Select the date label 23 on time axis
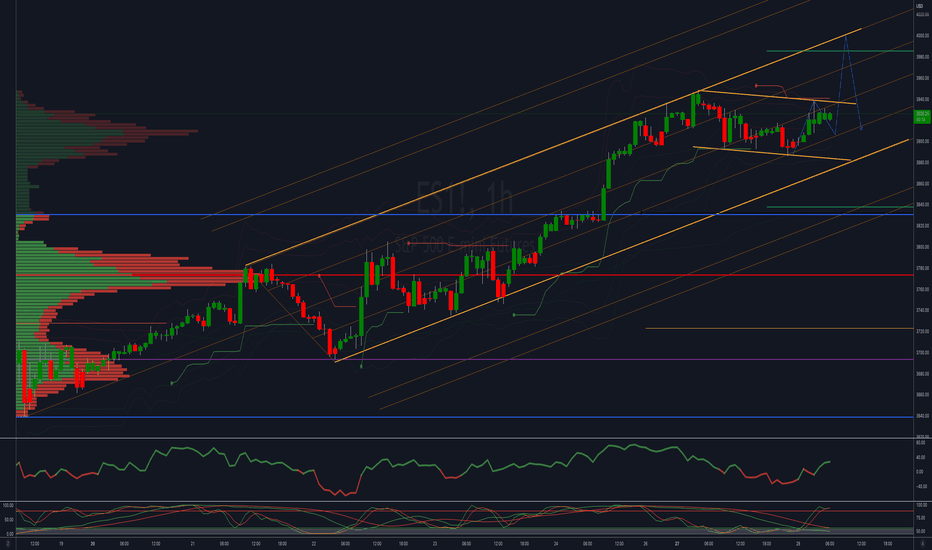The height and width of the screenshot is (550, 932). (x=435, y=543)
